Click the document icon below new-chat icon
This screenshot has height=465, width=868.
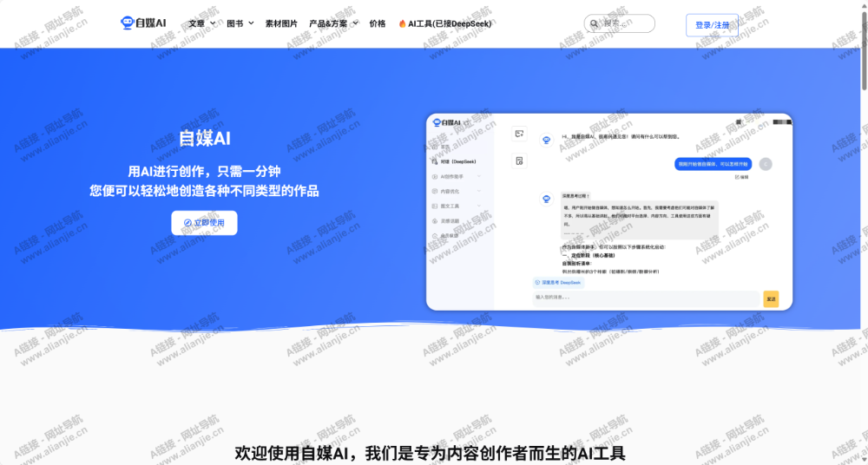519,161
